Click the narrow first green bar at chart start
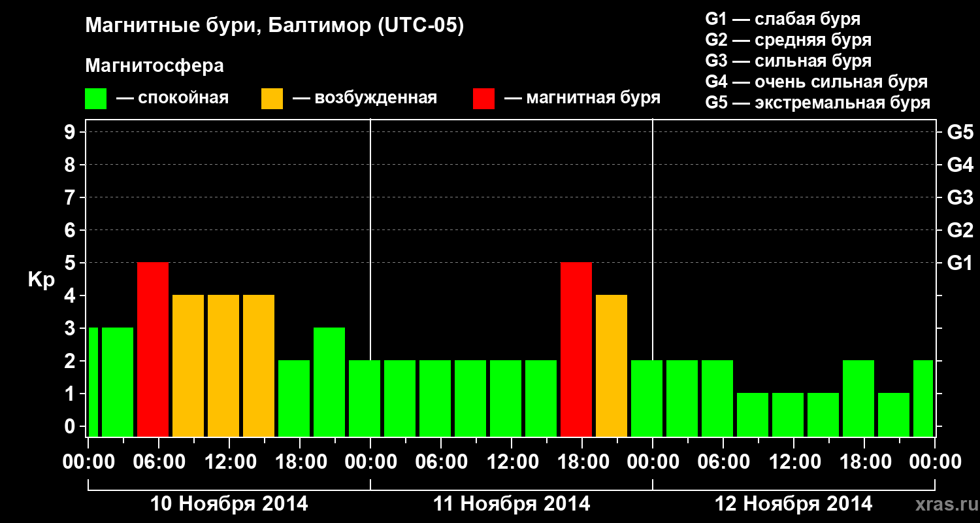Screen dimensions: 980x523 pyautogui.click(x=93, y=382)
